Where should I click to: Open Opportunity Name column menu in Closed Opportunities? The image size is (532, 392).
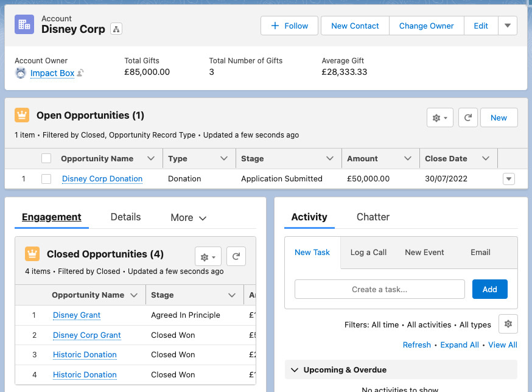(x=134, y=295)
